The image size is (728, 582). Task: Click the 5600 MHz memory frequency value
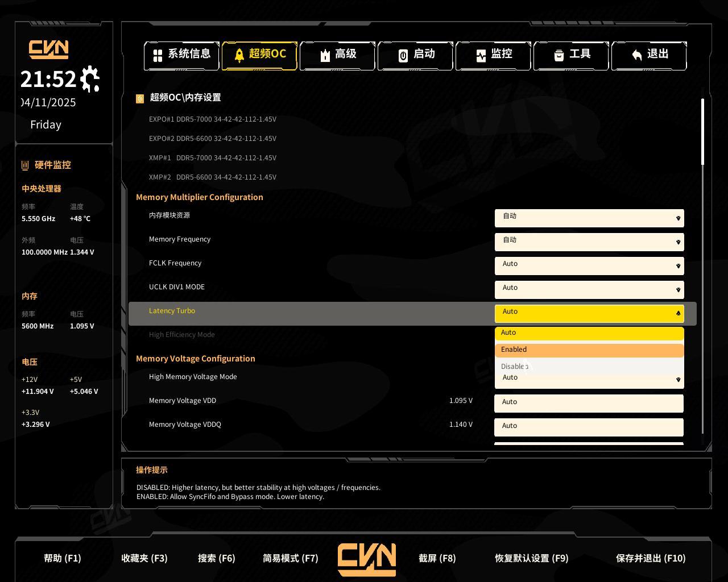pyautogui.click(x=38, y=326)
